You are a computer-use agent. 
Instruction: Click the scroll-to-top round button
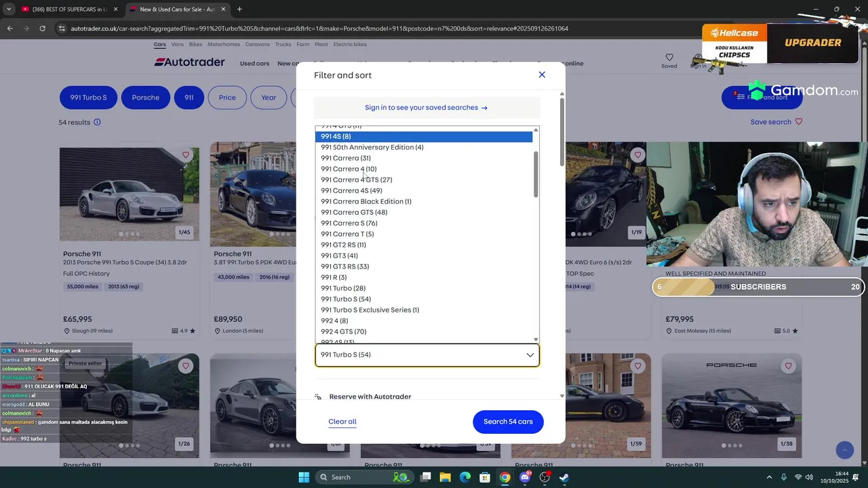844,450
